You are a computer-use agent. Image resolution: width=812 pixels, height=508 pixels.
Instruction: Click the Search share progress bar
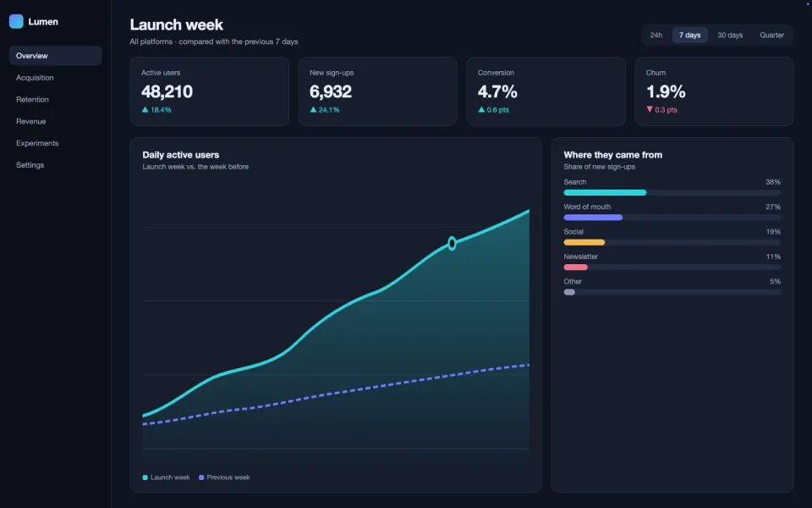tap(672, 192)
